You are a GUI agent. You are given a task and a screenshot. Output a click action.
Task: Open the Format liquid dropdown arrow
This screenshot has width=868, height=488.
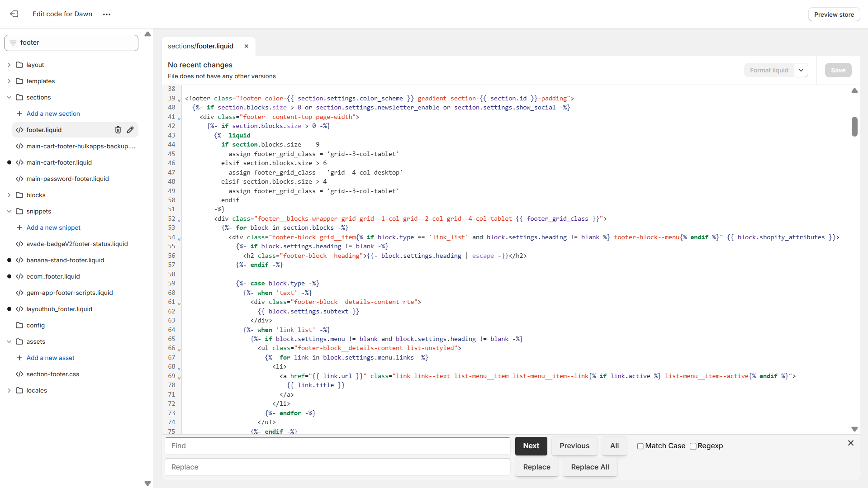[801, 70]
